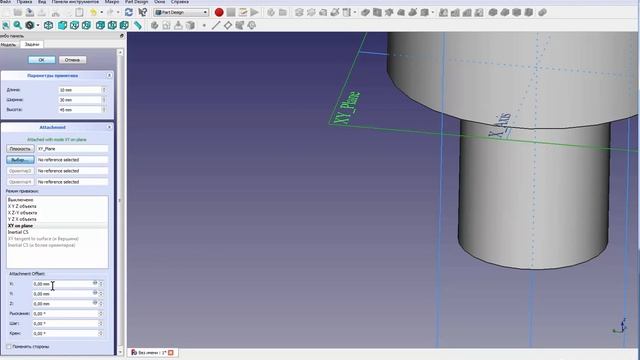Collapse the primitive parameters panel
The width and height of the screenshot is (640, 360).
pos(109,76)
